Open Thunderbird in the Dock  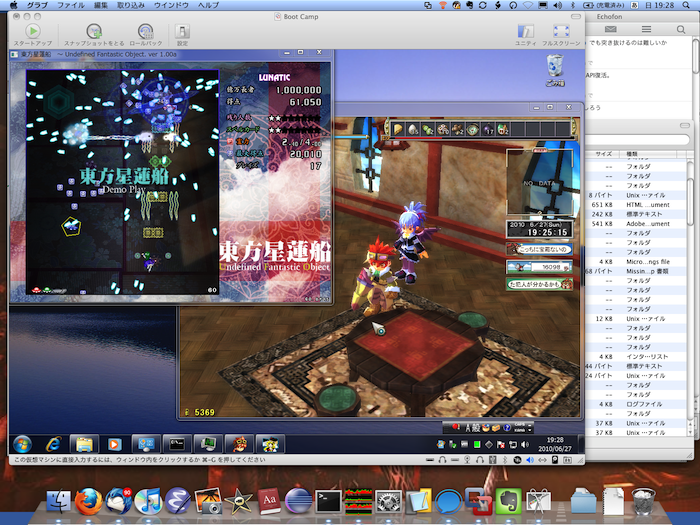coord(118,501)
